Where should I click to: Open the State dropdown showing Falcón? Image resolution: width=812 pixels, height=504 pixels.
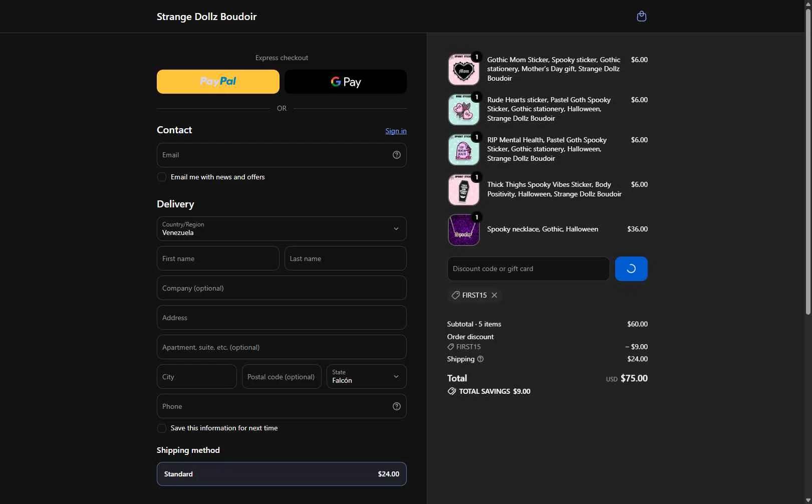pos(366,377)
